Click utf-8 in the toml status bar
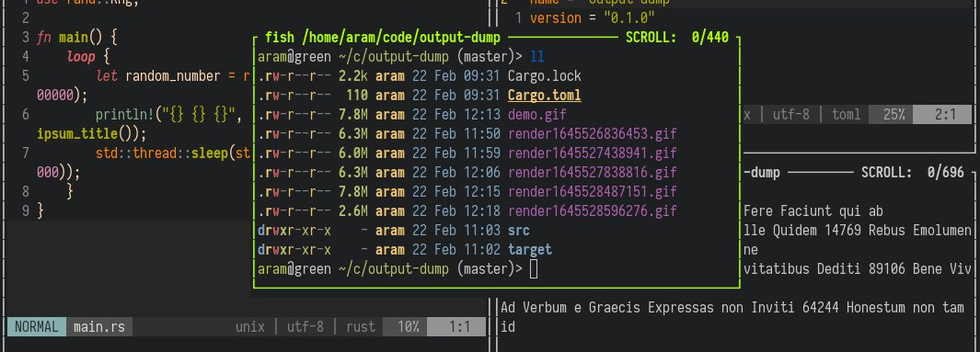Viewport: 980px width, 352px height. pos(790,115)
